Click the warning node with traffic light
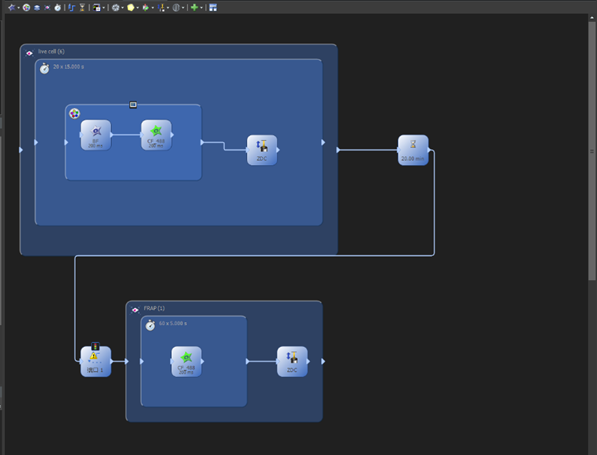 (96, 361)
